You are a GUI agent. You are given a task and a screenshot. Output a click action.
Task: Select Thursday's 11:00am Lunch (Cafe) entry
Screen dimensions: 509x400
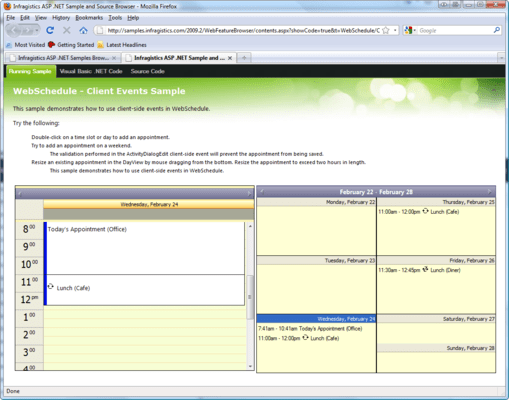click(x=419, y=212)
